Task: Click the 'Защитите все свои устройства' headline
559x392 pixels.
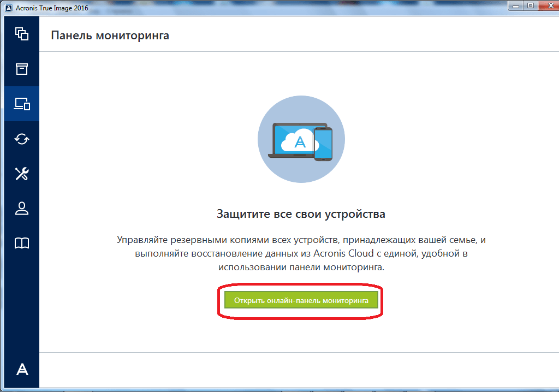Action: [x=301, y=213]
